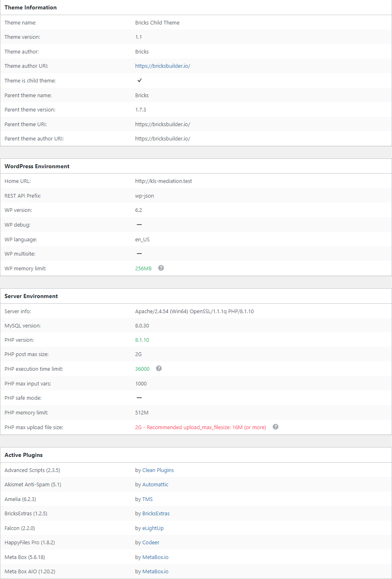Open MetaBox.io link for Meta Box (5.6.18)
392x579 pixels.
[155, 557]
